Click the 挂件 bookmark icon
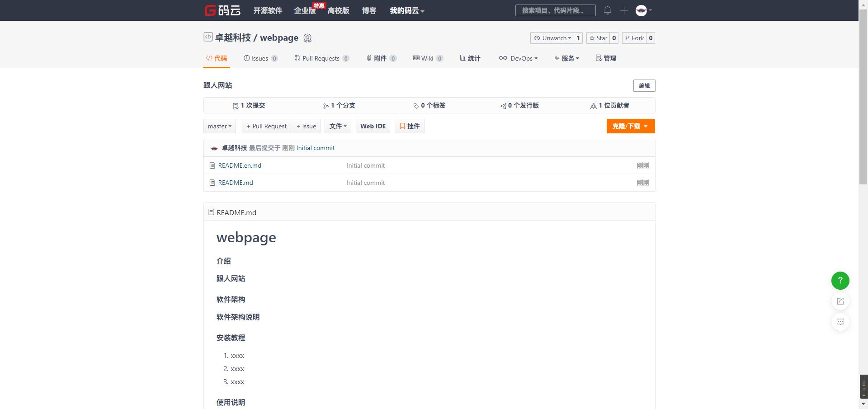868x409 pixels. click(x=403, y=126)
